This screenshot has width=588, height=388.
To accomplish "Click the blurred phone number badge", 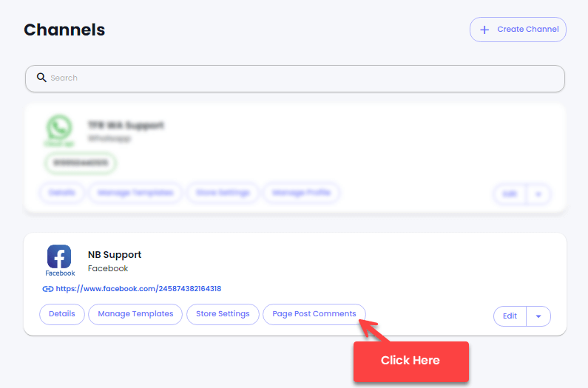I will coord(81,163).
